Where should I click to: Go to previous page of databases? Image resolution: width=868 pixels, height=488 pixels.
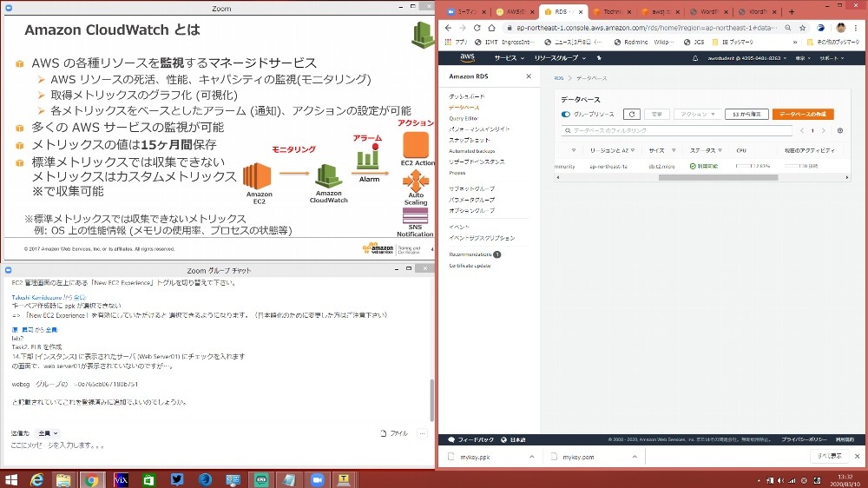[x=801, y=131]
